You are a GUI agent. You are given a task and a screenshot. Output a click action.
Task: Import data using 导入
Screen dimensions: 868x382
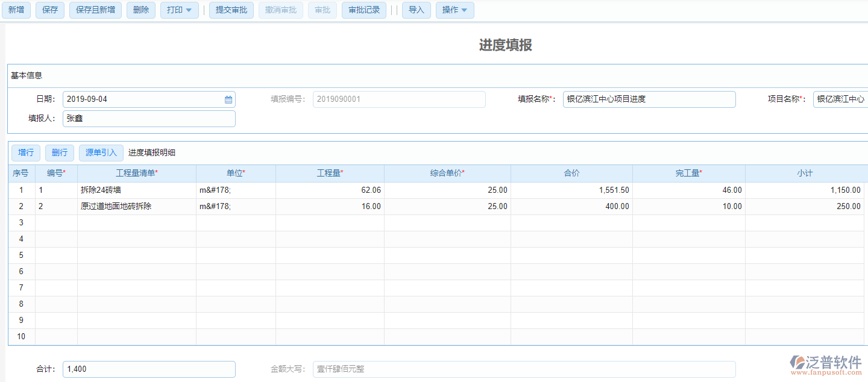click(x=416, y=10)
